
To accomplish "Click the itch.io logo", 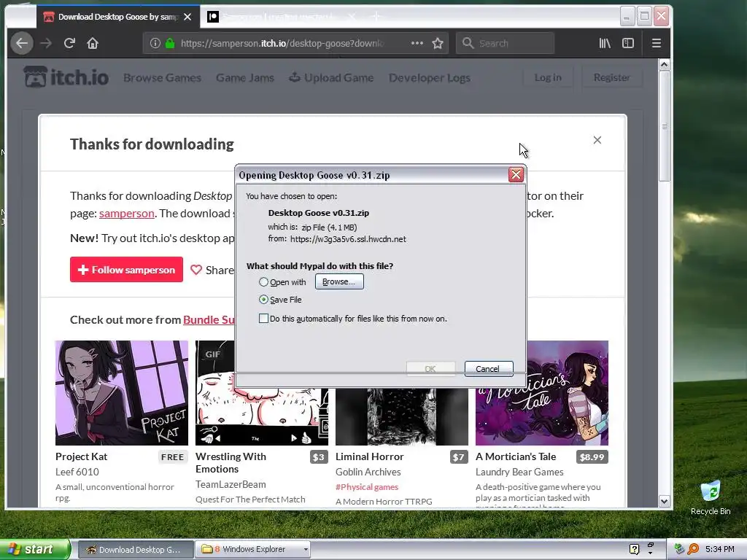I will [x=66, y=77].
